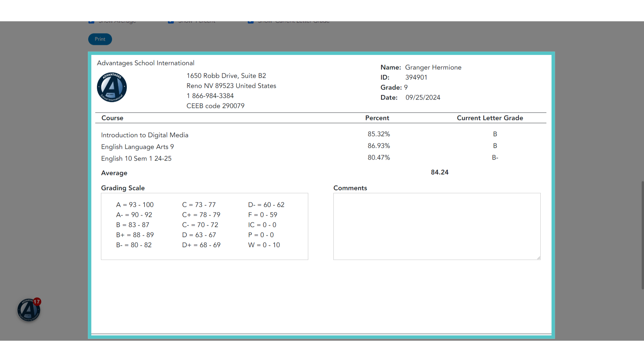Select the Introduction to Digital Media course
The image size is (644, 362).
(145, 135)
